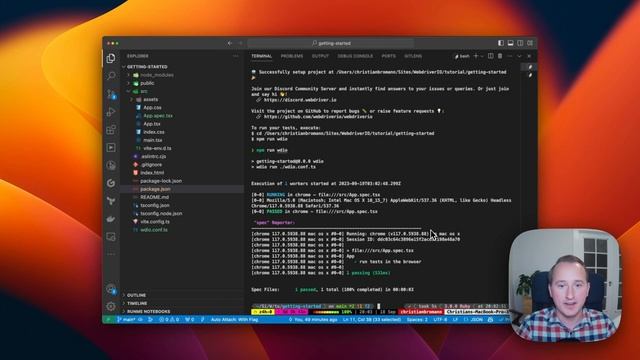Switch to the TERMINAL tab

pyautogui.click(x=262, y=56)
